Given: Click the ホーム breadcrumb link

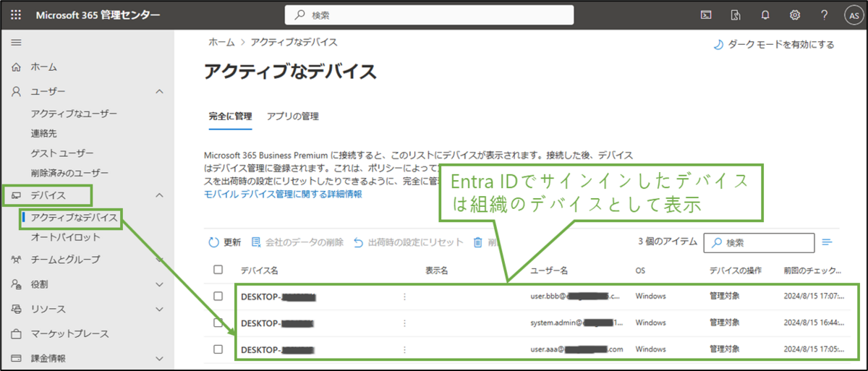Looking at the screenshot, I should pos(221,43).
